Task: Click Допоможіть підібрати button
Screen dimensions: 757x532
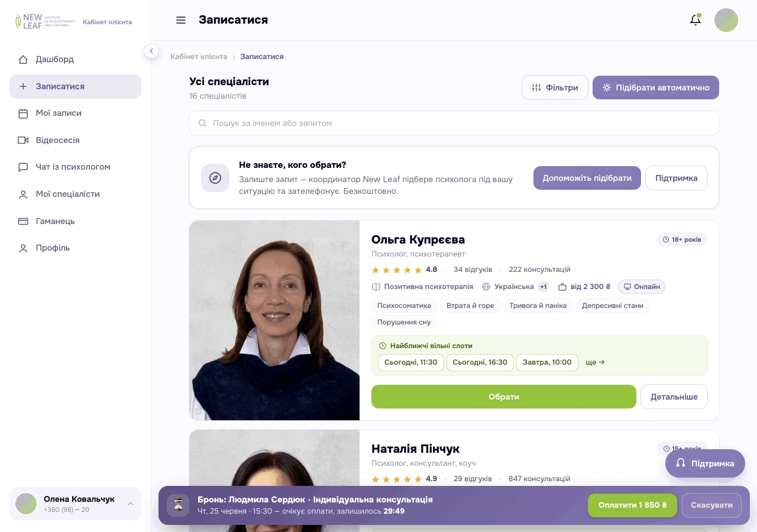Action: [x=587, y=178]
